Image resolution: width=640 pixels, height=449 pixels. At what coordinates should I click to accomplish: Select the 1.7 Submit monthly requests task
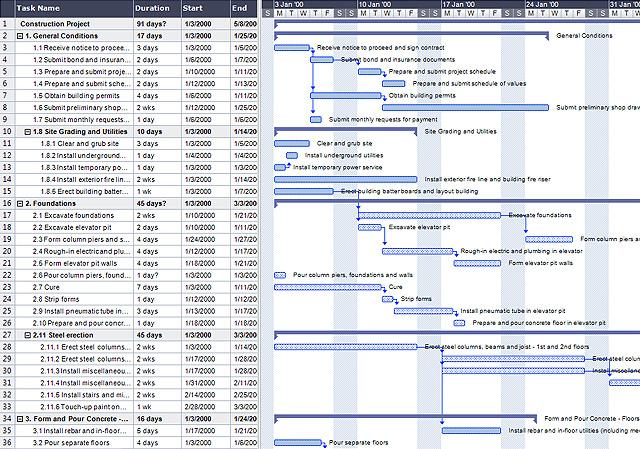81,120
